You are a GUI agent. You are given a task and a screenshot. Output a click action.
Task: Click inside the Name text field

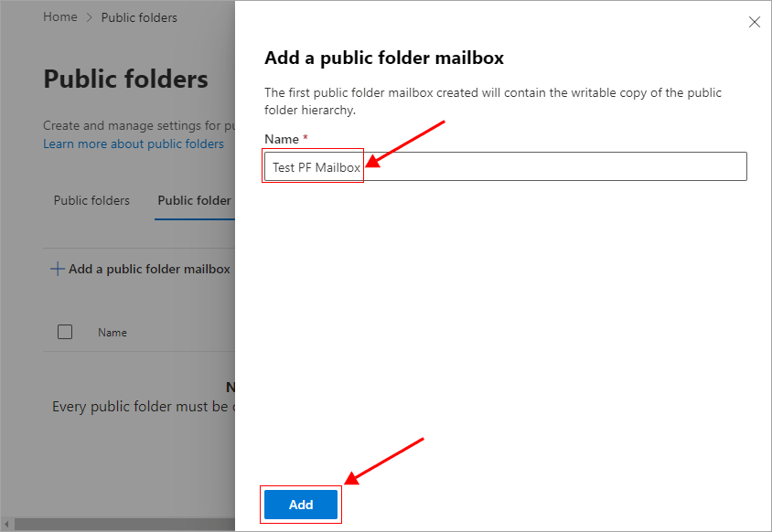(503, 165)
